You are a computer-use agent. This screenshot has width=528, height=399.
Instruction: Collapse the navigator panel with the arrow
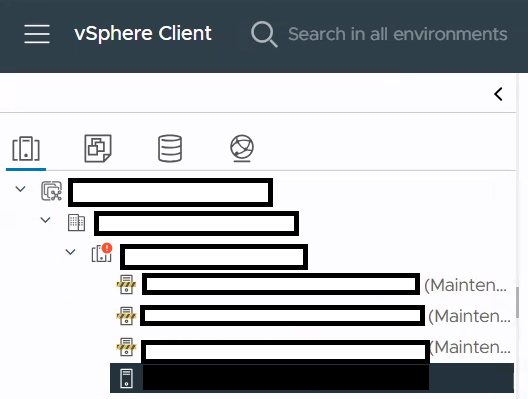click(x=498, y=94)
